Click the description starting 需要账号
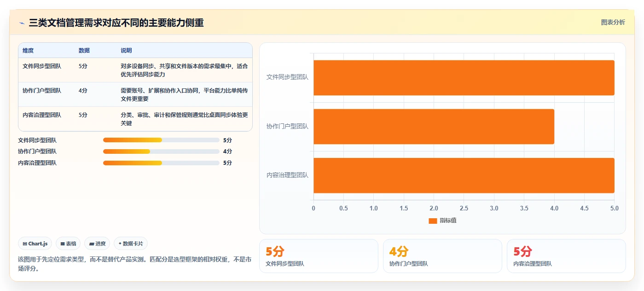Image resolution: width=644 pixels, height=291 pixels. [184, 94]
